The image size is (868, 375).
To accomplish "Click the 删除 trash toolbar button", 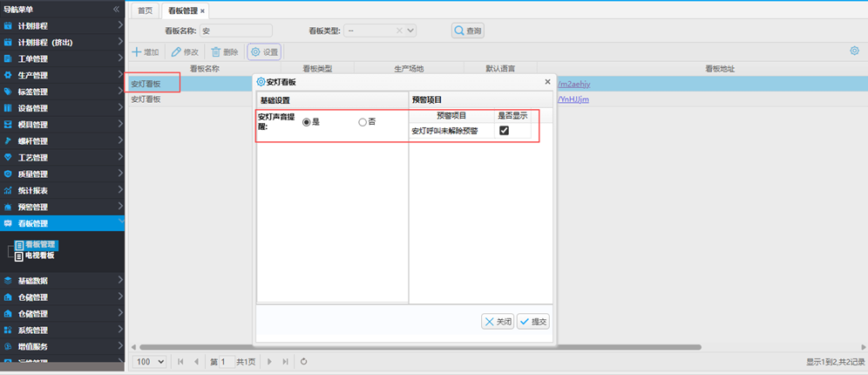I will [224, 52].
